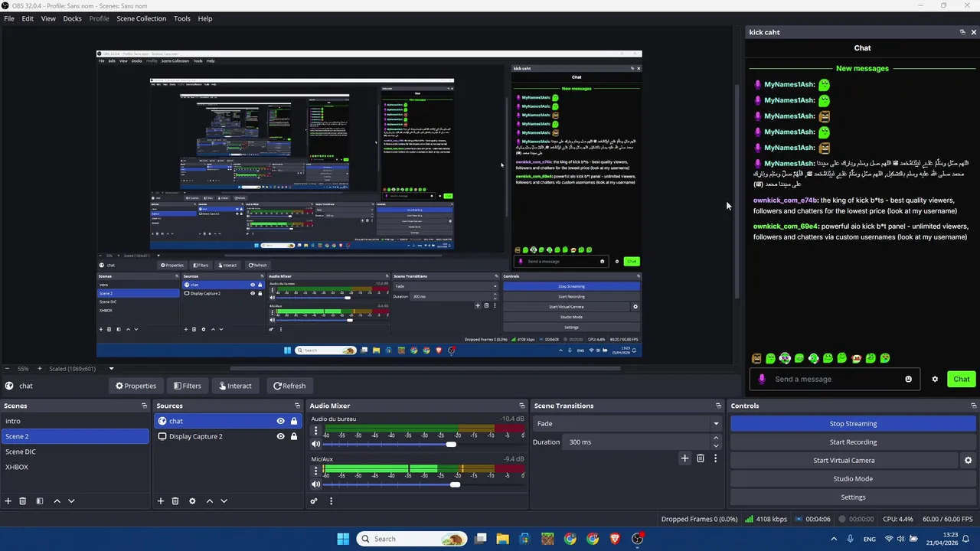Screen dimensions: 980x551
Task: Open advanced audio properties gears icon
Action: tap(314, 501)
